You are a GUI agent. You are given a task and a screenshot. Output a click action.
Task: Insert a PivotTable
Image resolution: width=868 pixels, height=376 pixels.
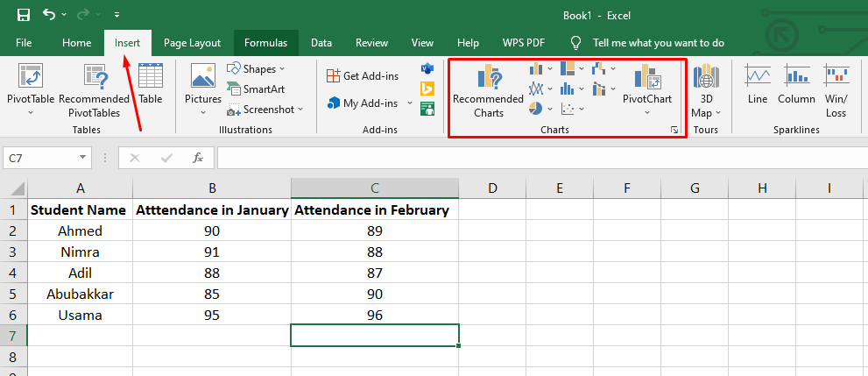pyautogui.click(x=31, y=90)
